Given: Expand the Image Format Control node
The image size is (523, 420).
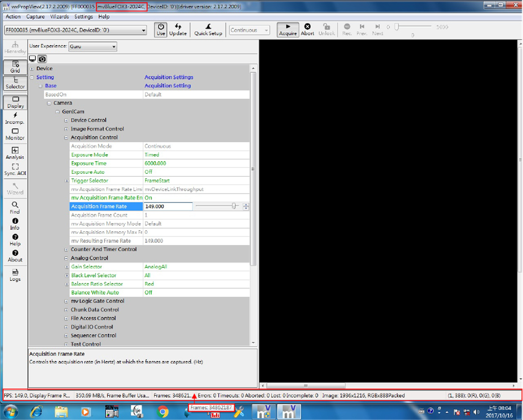Looking at the screenshot, I should click(66, 129).
